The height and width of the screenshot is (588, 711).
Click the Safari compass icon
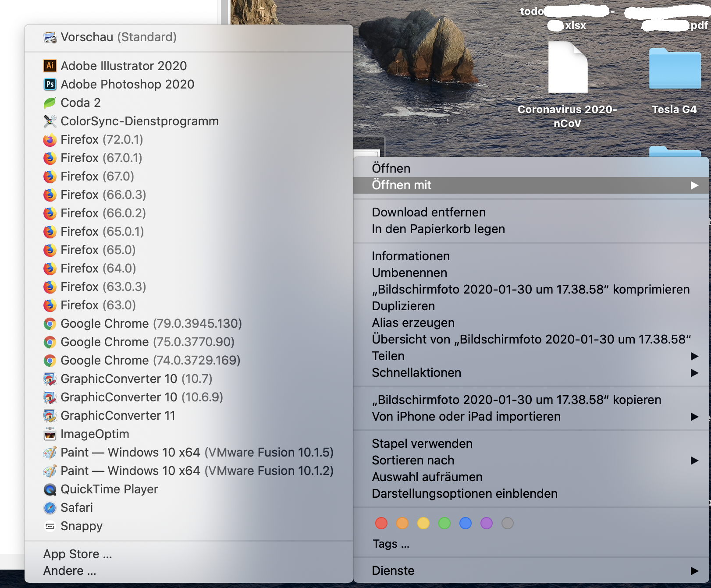[x=50, y=508]
